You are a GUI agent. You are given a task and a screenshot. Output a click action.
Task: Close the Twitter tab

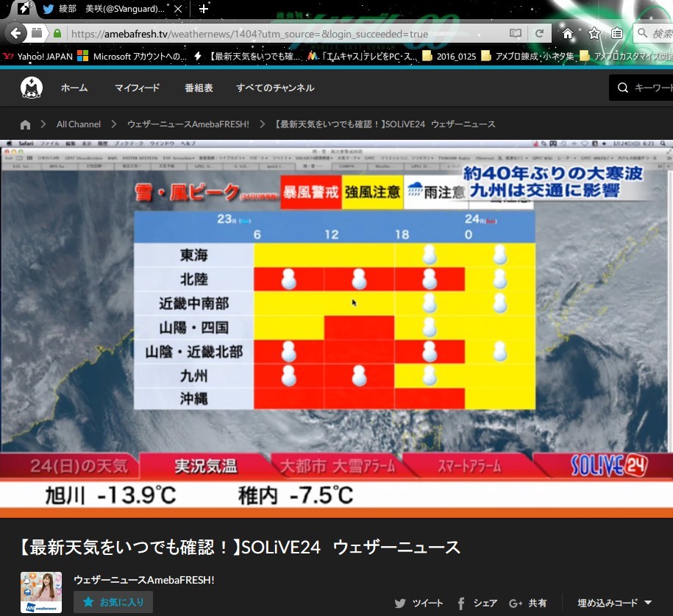coord(178,9)
